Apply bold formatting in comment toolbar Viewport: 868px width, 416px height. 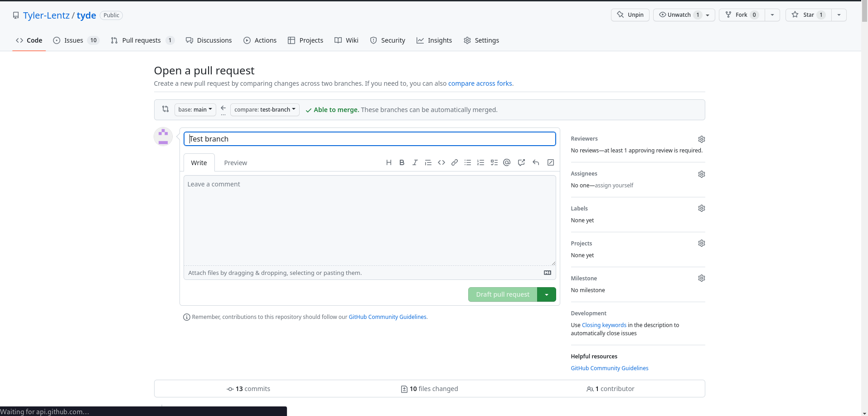pyautogui.click(x=402, y=162)
